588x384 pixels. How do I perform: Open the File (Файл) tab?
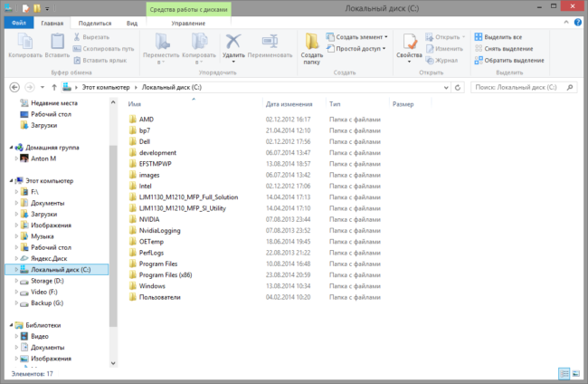[19, 23]
